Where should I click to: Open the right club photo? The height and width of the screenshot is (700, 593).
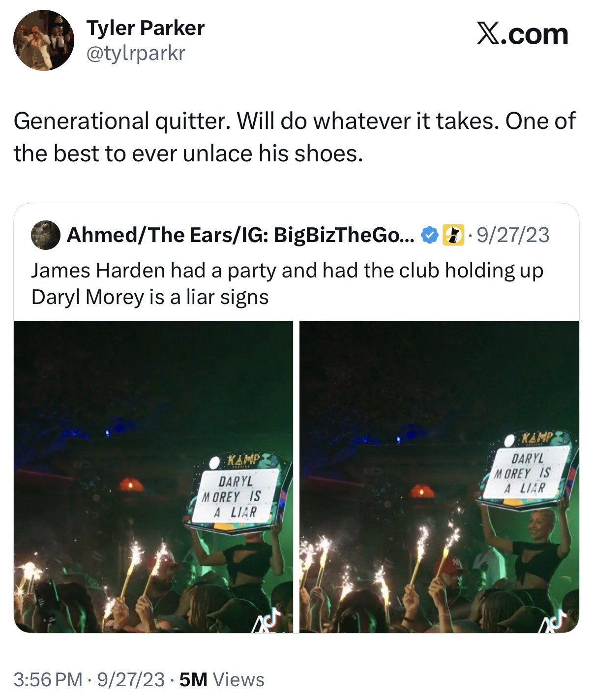[x=439, y=476]
